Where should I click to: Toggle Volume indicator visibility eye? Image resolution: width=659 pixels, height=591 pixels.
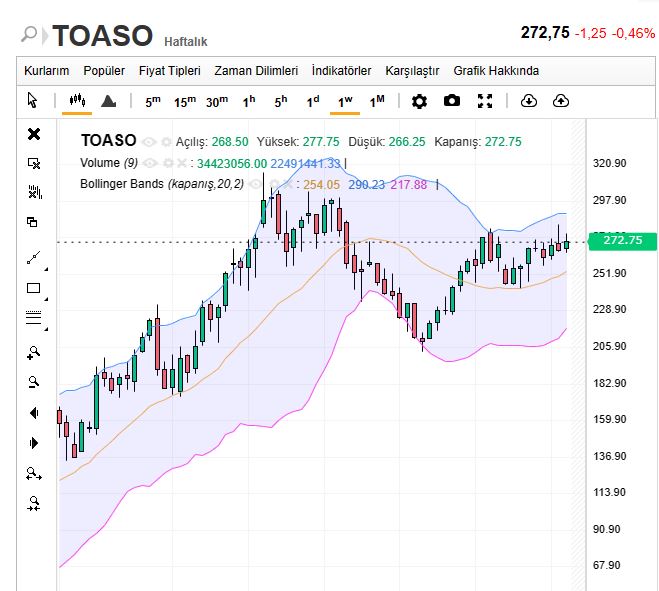click(150, 163)
